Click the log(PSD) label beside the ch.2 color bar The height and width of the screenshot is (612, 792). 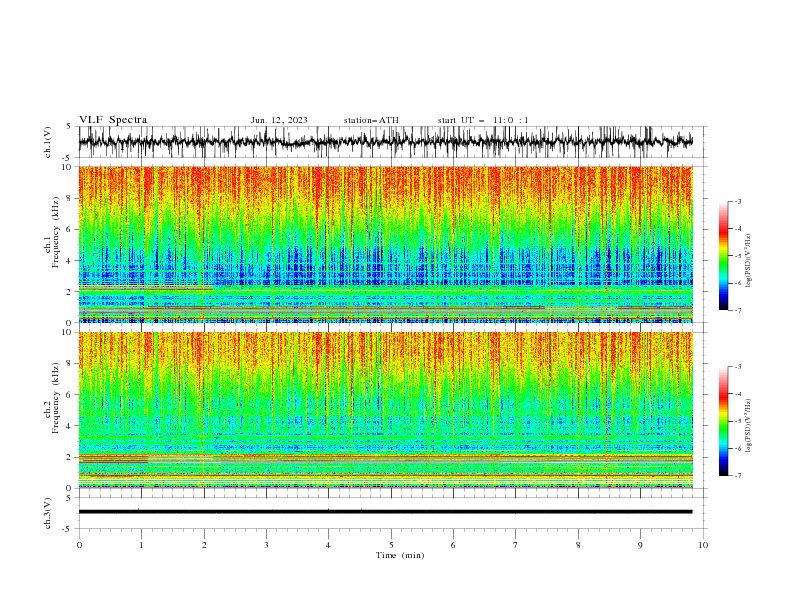pos(749,426)
